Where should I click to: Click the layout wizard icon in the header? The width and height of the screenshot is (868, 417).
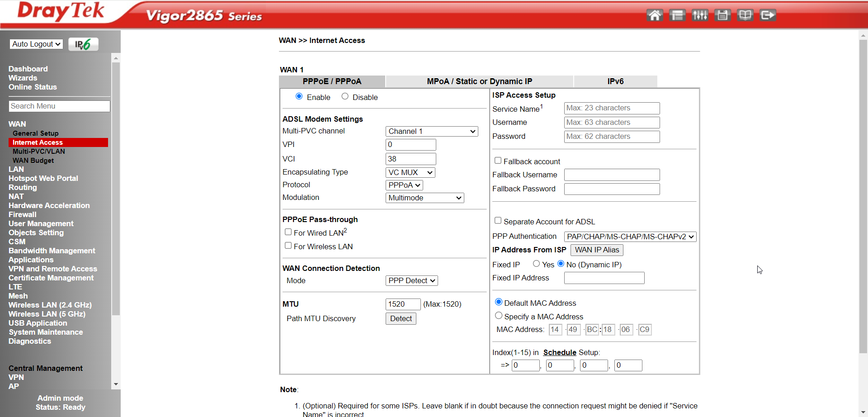click(677, 15)
